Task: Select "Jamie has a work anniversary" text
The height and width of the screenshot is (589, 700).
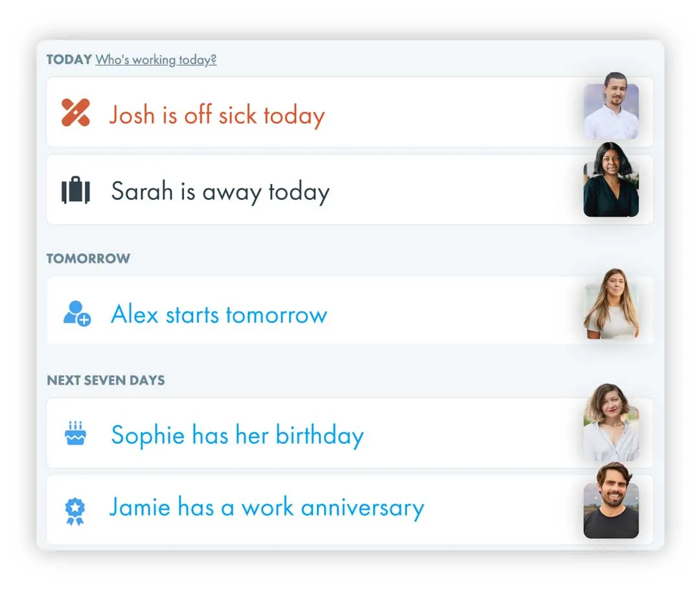Action: point(266,507)
